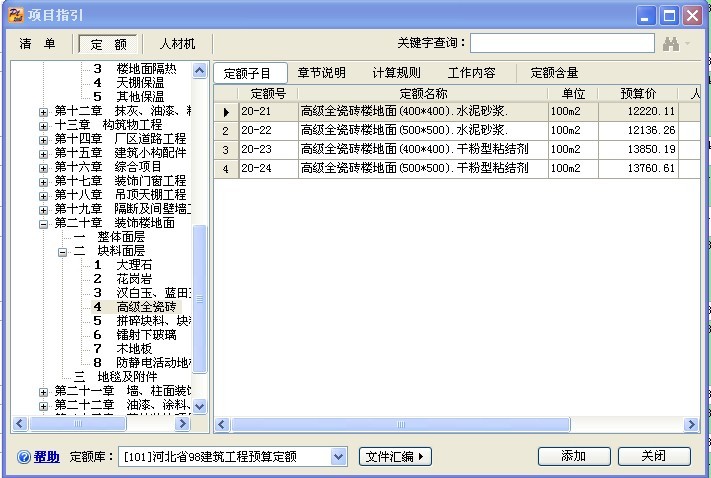Screen dimensions: 711x478
Task: Click quota row 20-23 in table
Action: click(x=457, y=150)
